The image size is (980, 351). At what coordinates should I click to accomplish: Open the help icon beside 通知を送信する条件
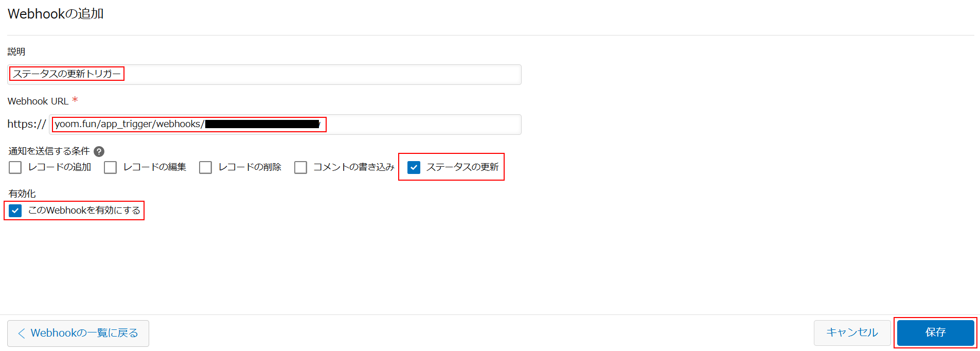(99, 151)
